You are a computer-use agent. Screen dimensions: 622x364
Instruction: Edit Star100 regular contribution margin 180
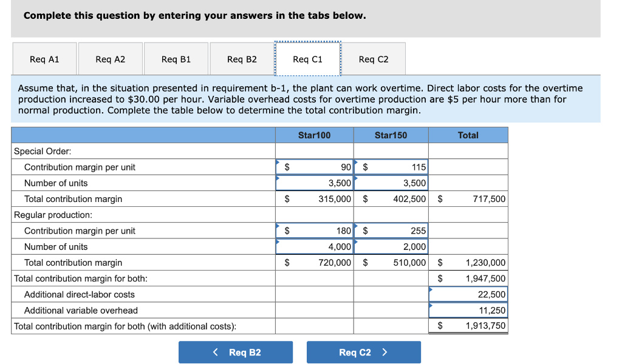[315, 231]
